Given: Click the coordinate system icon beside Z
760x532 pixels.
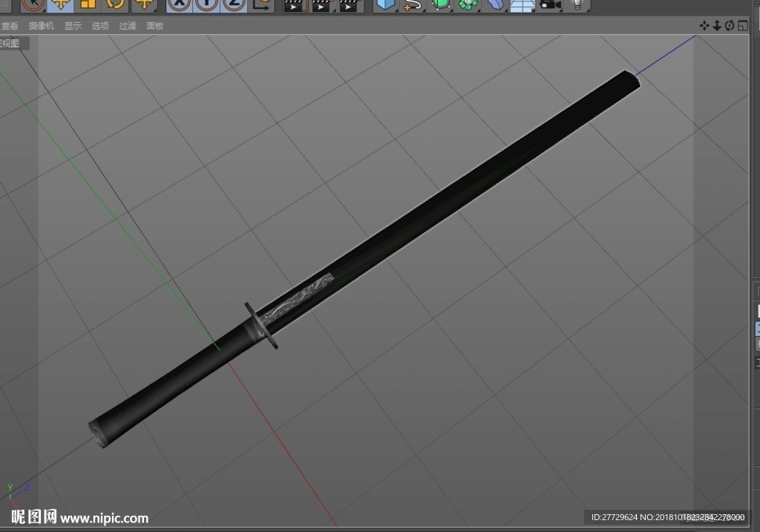Looking at the screenshot, I should point(262,4).
